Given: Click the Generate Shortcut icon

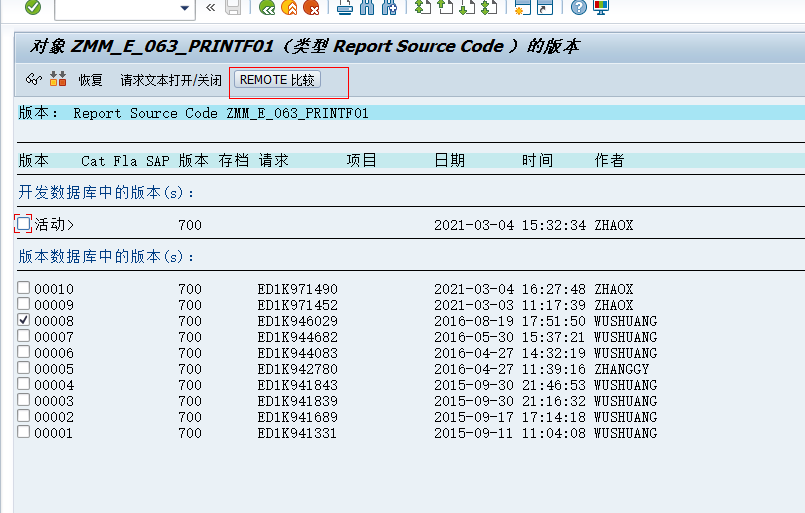Looking at the screenshot, I should (545, 7).
